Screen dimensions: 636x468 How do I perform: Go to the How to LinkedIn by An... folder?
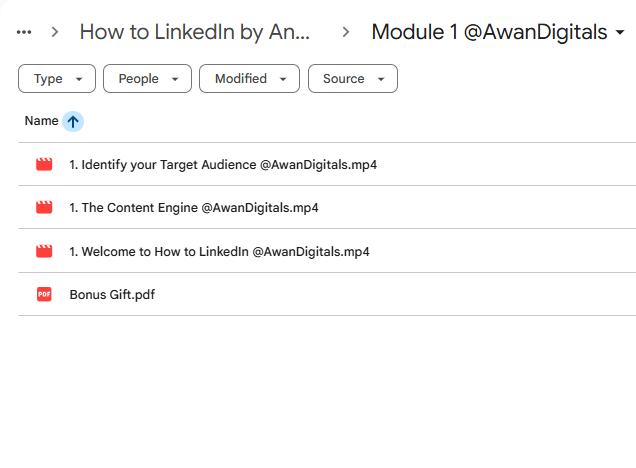tap(195, 32)
